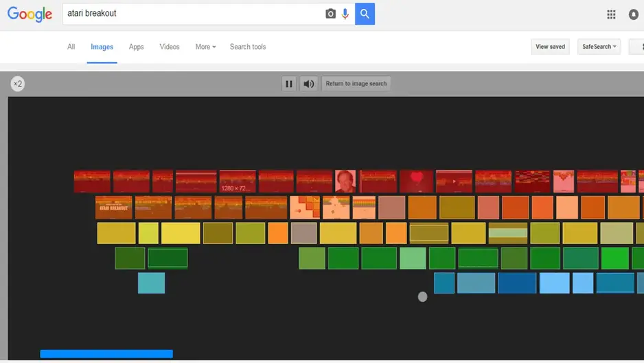Switch to the Videos tab
The width and height of the screenshot is (644, 363).
(x=170, y=47)
